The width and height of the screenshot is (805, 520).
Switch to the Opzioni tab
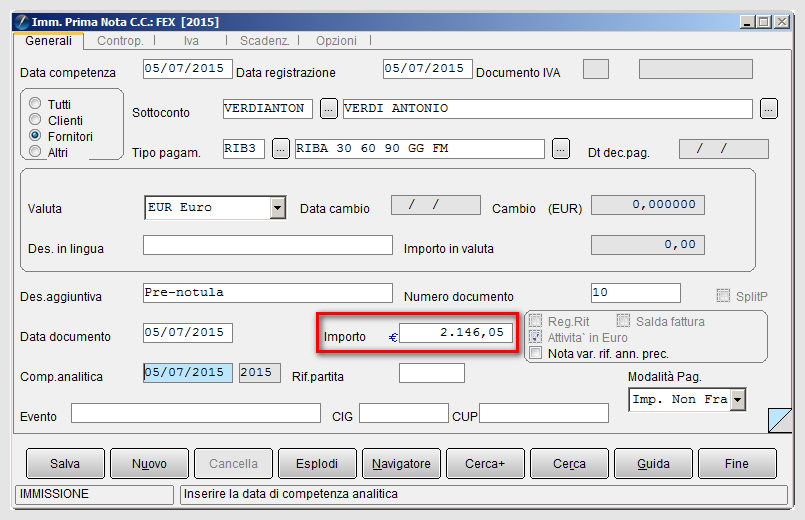click(x=336, y=41)
